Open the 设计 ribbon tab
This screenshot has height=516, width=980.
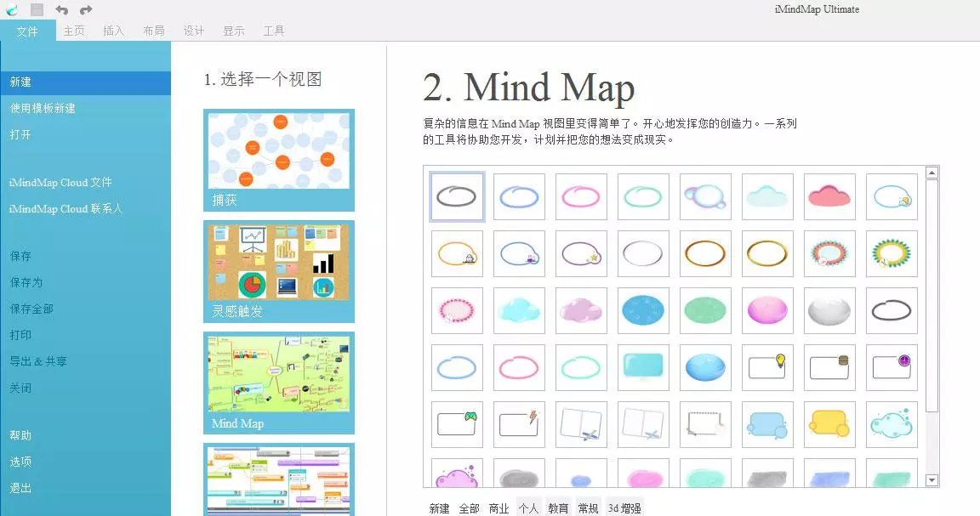click(x=194, y=31)
